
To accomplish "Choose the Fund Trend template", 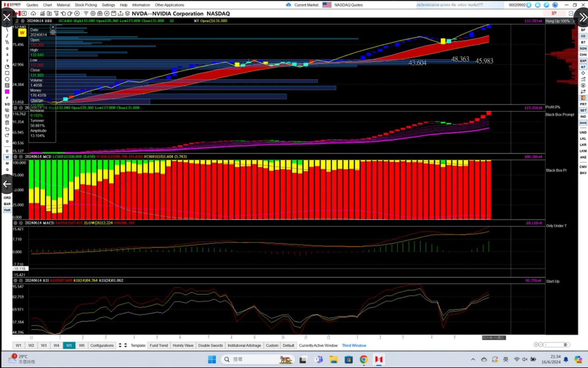I will [159, 345].
